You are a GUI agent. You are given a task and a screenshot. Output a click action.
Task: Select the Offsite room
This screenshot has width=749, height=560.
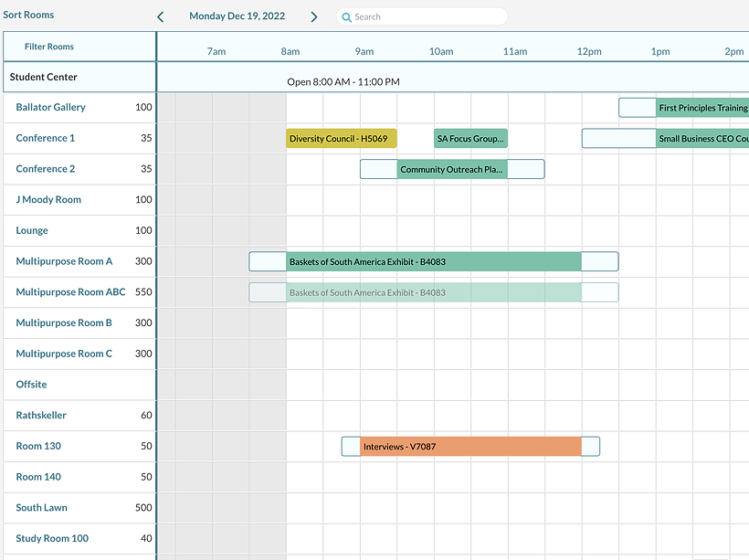click(x=30, y=384)
